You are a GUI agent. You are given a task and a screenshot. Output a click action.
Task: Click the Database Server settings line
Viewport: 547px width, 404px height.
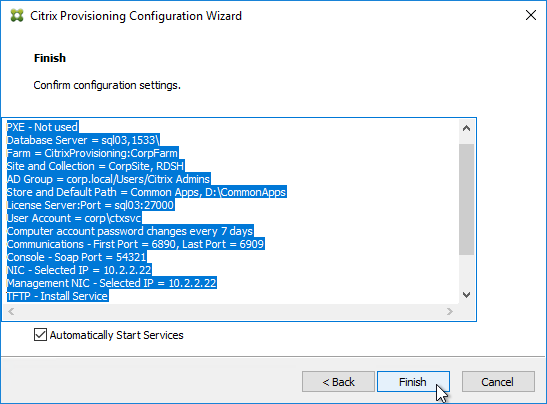(83, 140)
